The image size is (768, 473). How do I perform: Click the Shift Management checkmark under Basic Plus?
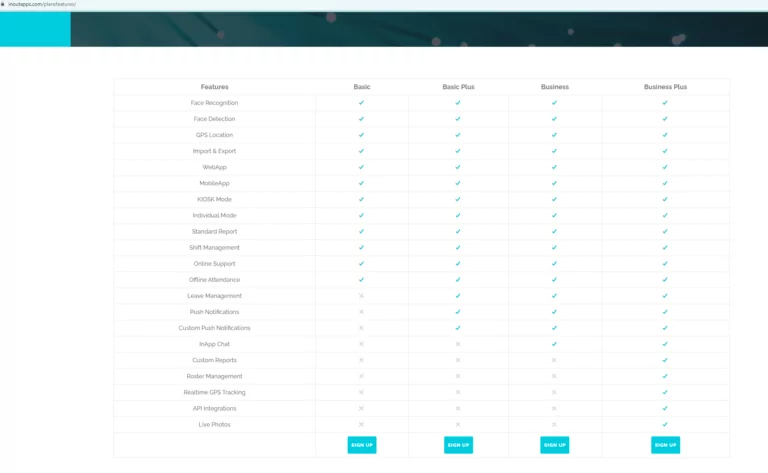click(458, 247)
